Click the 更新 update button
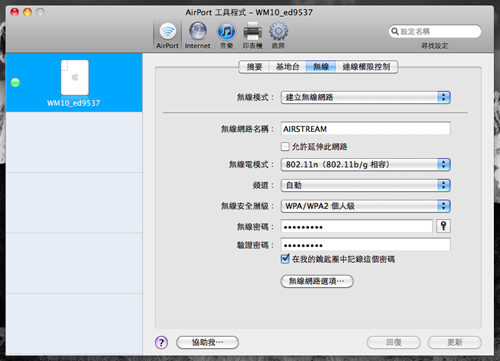 [x=455, y=342]
